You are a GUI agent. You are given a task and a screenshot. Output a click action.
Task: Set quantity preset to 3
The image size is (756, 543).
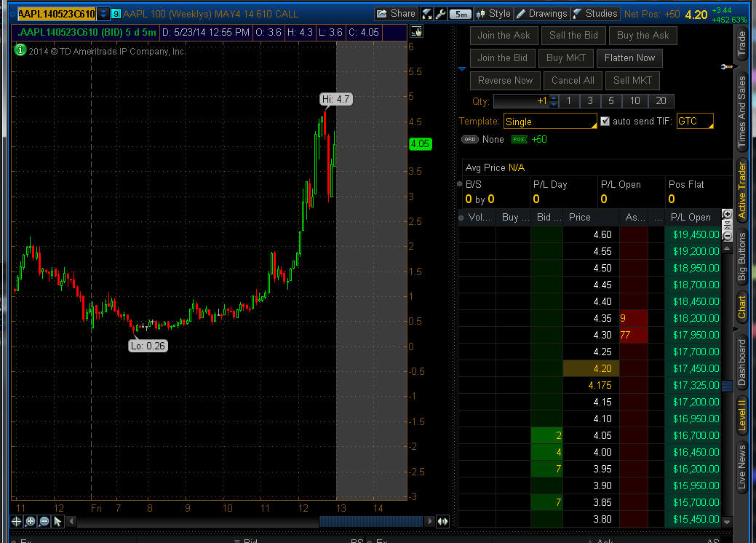pyautogui.click(x=589, y=100)
